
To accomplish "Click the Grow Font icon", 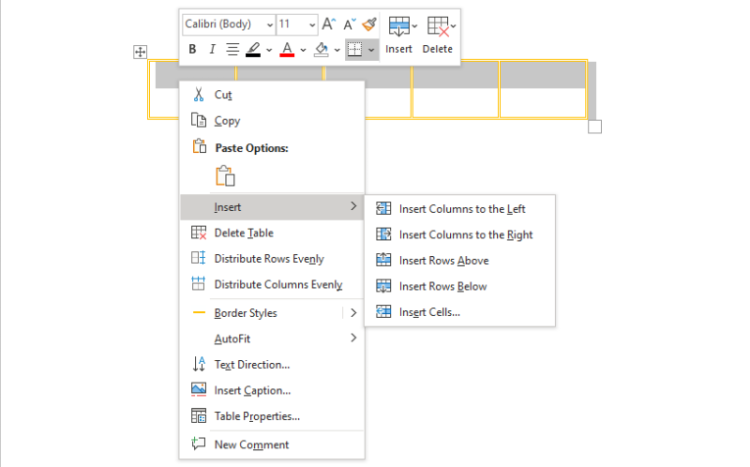I will click(328, 23).
